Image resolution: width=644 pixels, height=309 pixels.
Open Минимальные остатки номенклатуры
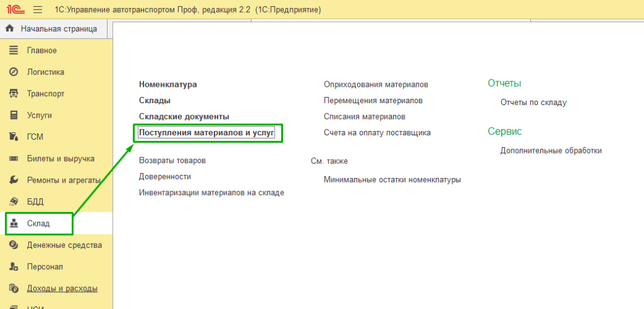392,179
